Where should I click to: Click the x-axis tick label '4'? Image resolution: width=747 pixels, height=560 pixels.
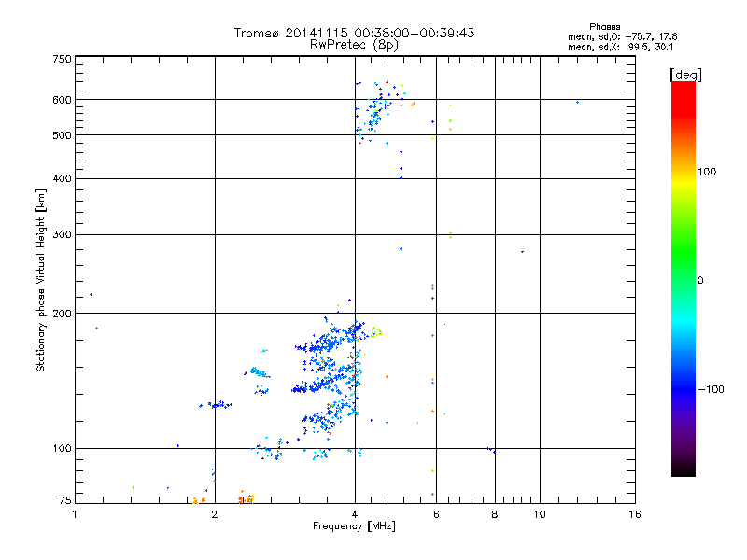355,514
